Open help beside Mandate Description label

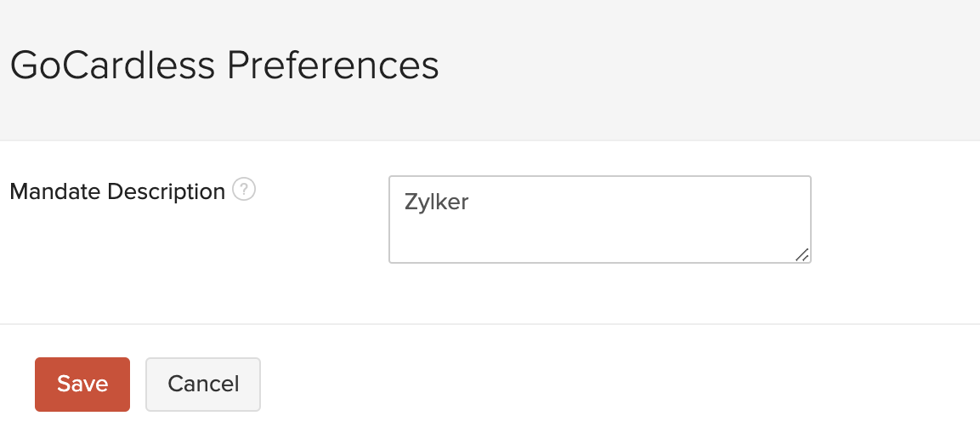pos(244,189)
